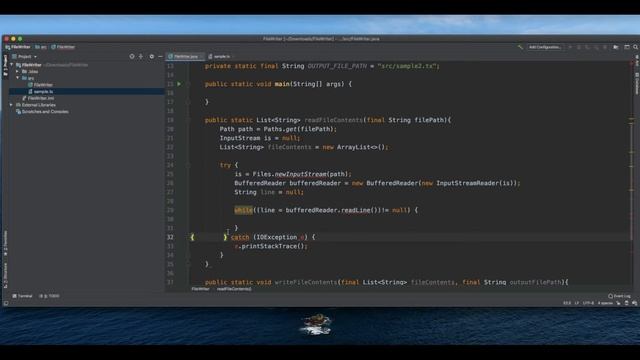Open the TODO tool window
Screen dimensions: 640x360
coord(49,296)
